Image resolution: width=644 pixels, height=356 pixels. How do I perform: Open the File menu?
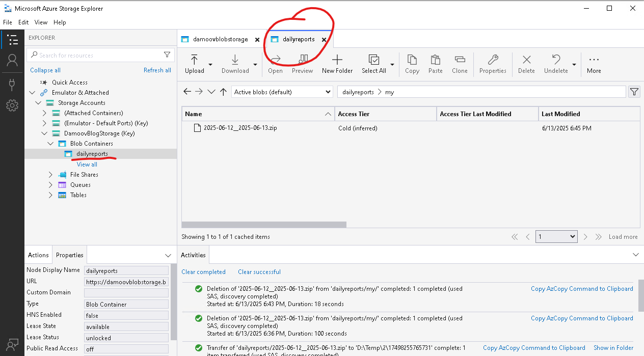(x=8, y=22)
